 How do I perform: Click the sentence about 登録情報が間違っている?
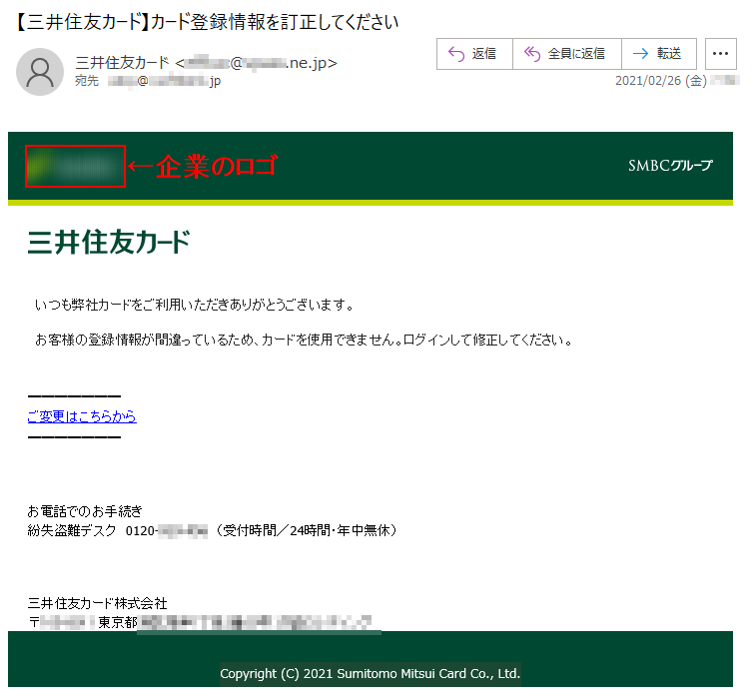point(304,340)
